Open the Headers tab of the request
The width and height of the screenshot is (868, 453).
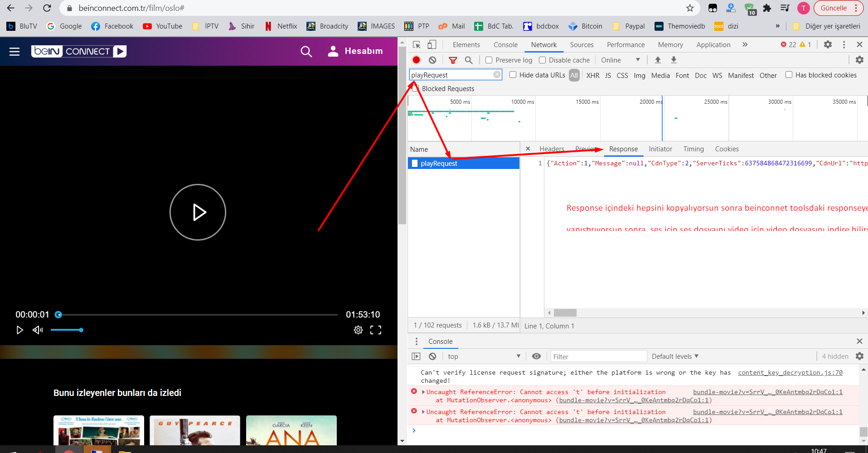point(552,149)
